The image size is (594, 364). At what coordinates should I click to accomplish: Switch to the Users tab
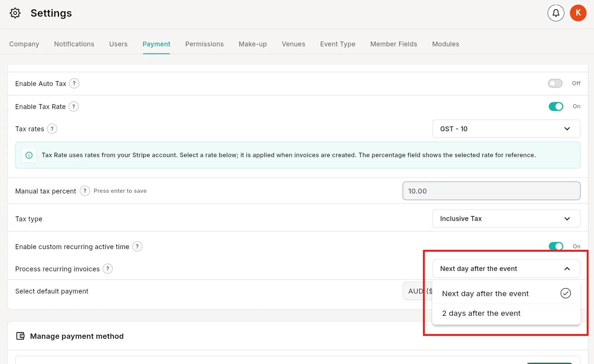[x=118, y=44]
